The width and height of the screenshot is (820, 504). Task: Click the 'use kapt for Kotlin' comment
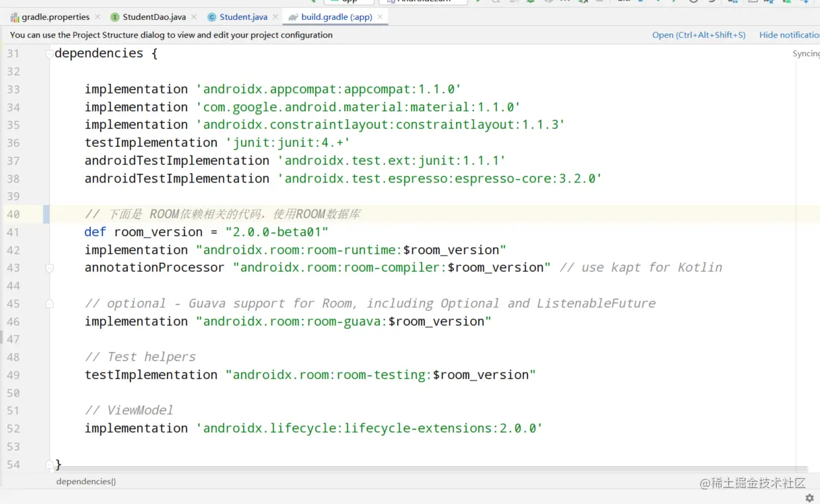tap(641, 268)
